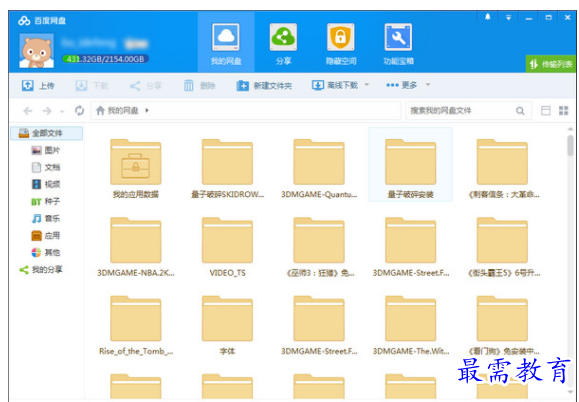Select 3DMGAME-Street.F... folder beside 字体
This screenshot has width=579, height=402.
tap(319, 325)
